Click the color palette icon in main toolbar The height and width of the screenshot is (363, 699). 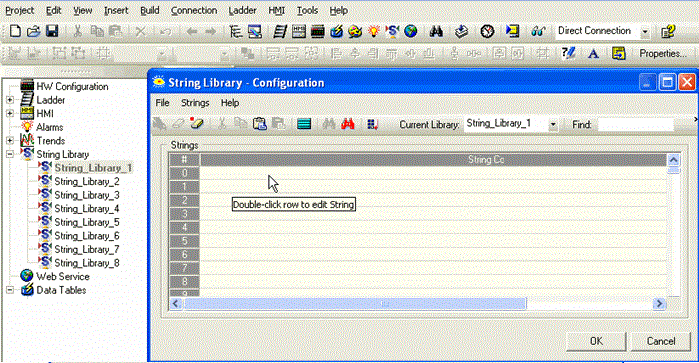click(x=355, y=31)
